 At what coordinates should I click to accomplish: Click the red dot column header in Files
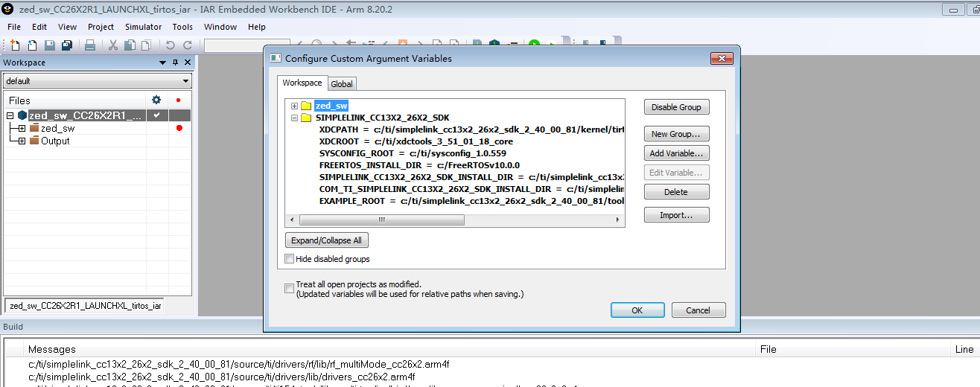coord(179,100)
